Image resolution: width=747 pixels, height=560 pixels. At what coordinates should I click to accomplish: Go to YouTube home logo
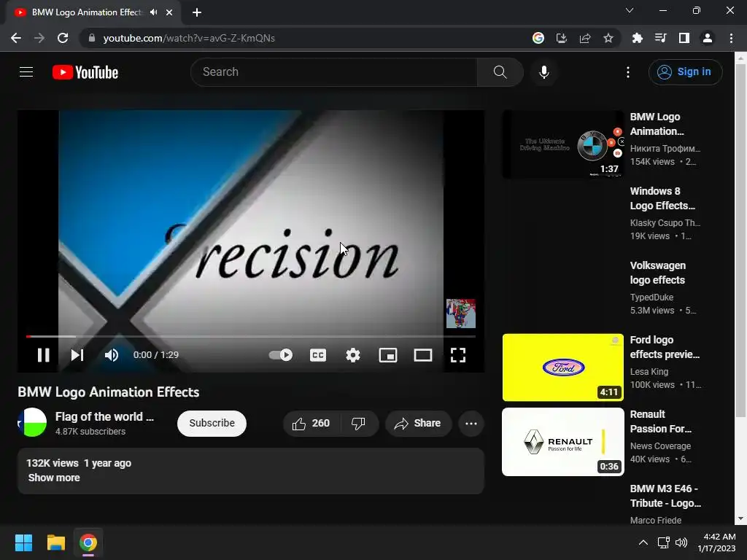pyautogui.click(x=85, y=72)
